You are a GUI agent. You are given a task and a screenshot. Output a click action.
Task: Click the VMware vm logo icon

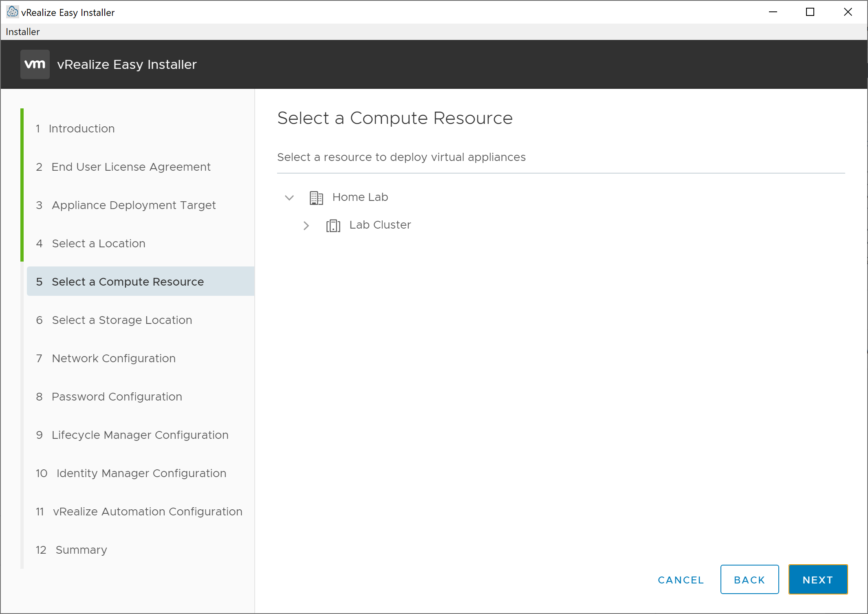pyautogui.click(x=35, y=64)
